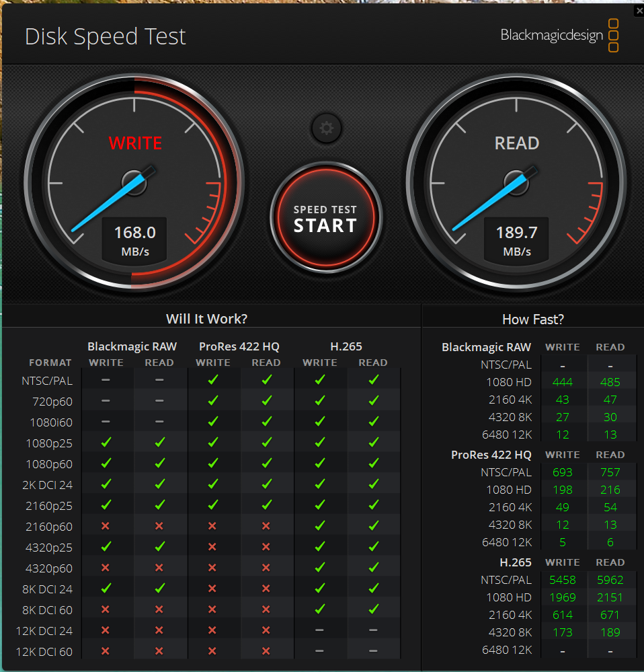Click the H.265 write dash for 12K DCI 24

[319, 630]
